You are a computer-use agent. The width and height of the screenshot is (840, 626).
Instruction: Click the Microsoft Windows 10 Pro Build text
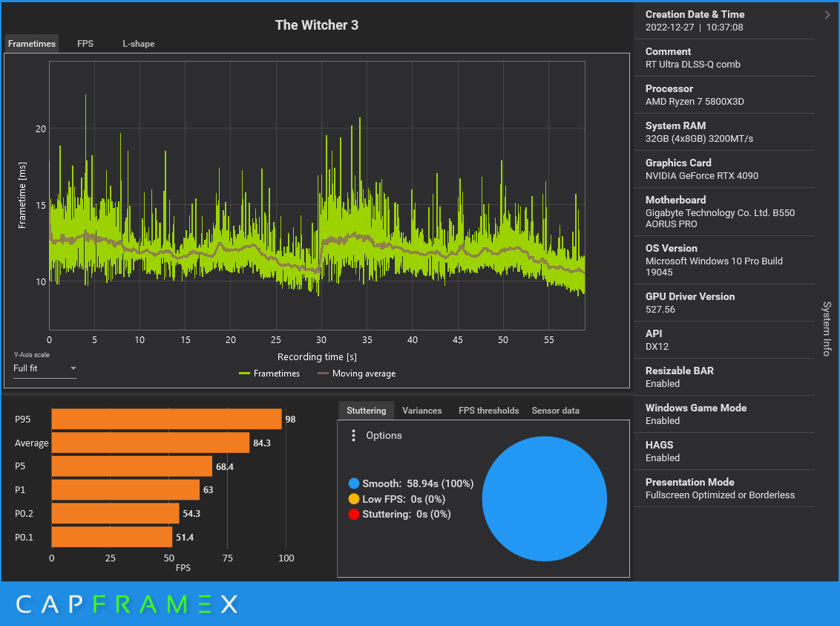(714, 267)
